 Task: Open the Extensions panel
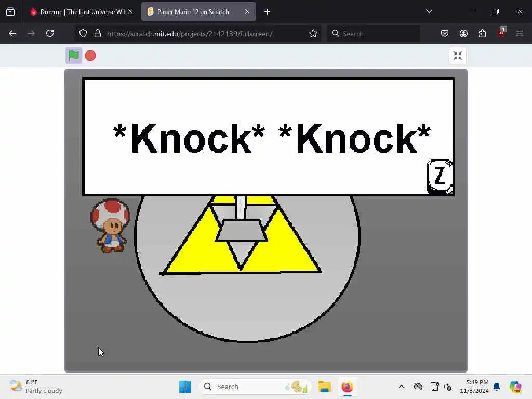(482, 33)
